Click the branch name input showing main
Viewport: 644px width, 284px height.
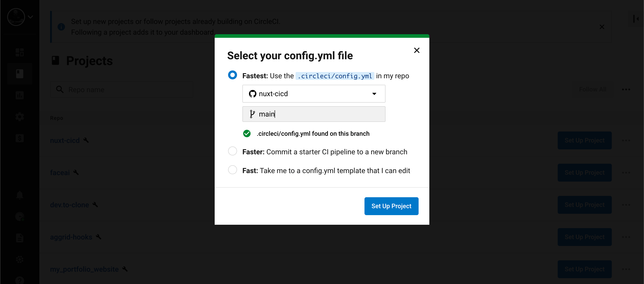(314, 114)
